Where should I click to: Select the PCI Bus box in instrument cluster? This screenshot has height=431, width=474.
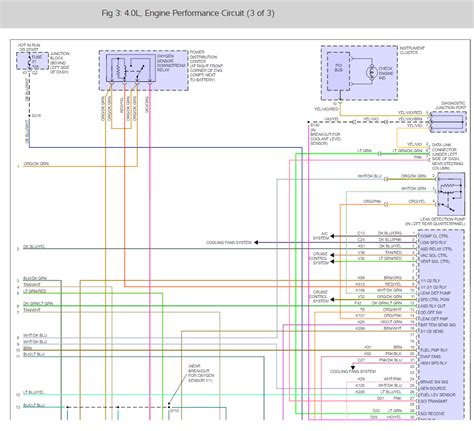pyautogui.click(x=338, y=71)
